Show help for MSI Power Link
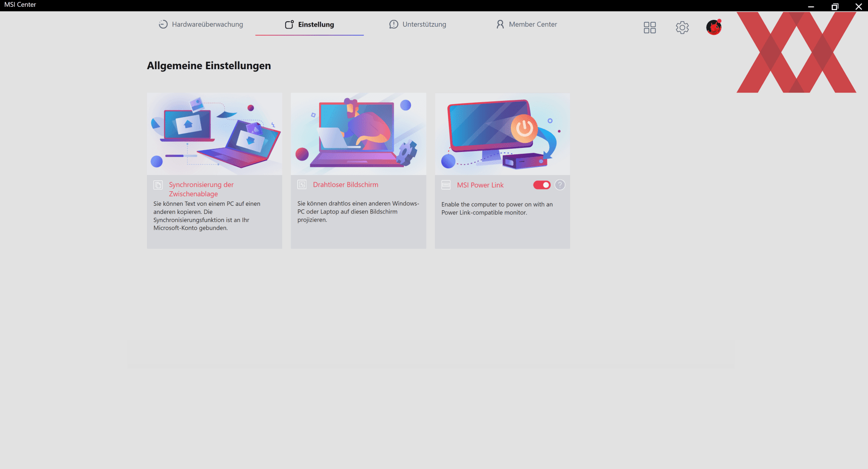This screenshot has height=469, width=868. click(560, 185)
